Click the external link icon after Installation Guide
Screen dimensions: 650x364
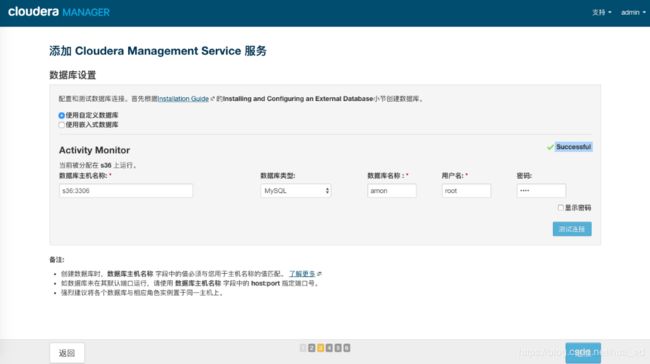[x=213, y=99]
